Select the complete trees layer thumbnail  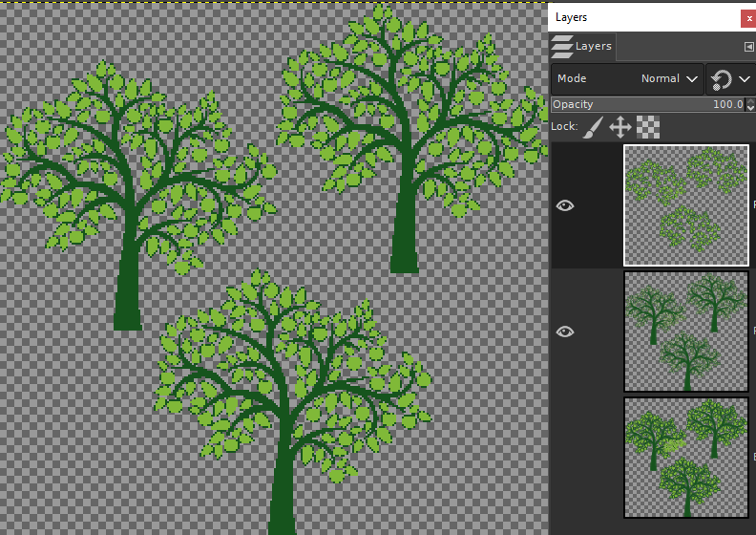tap(686, 458)
